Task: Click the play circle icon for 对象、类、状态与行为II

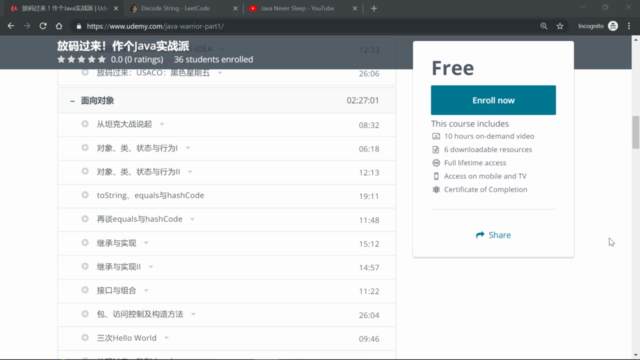Action: [x=85, y=171]
